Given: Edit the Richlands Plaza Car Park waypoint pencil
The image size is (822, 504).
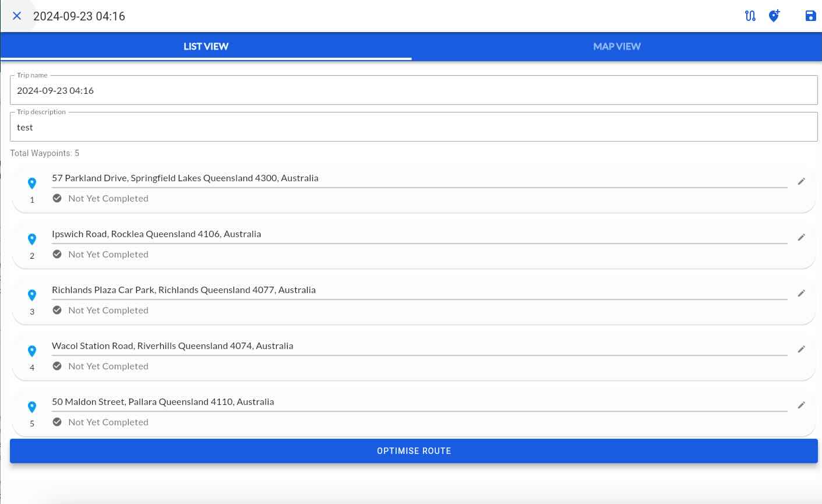Looking at the screenshot, I should (x=802, y=293).
